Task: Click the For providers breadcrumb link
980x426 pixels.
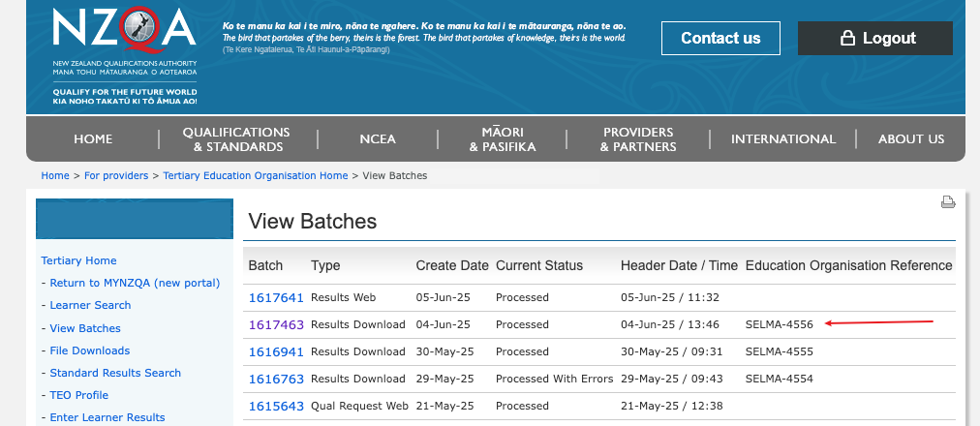Action: [x=116, y=175]
